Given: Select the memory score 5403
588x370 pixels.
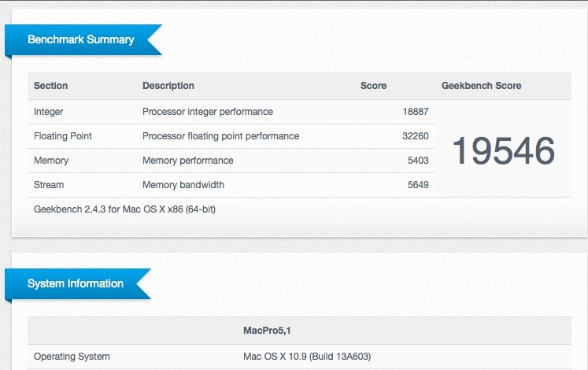Looking at the screenshot, I should coord(418,161).
